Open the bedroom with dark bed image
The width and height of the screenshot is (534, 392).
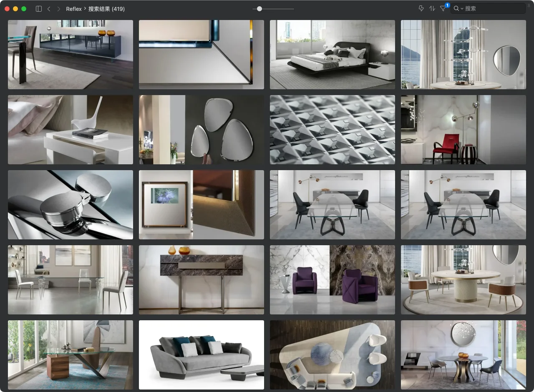332,55
